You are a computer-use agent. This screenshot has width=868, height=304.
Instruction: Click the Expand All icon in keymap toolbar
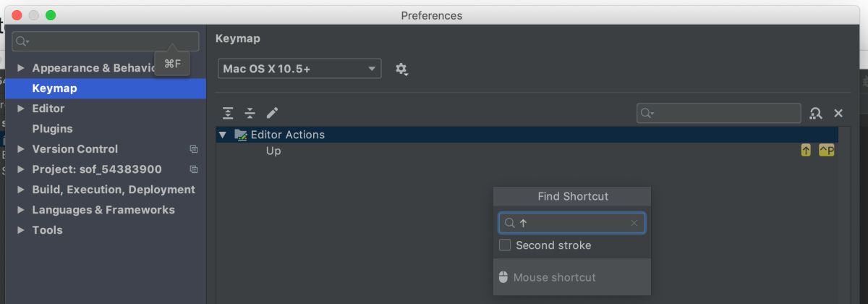coord(228,113)
